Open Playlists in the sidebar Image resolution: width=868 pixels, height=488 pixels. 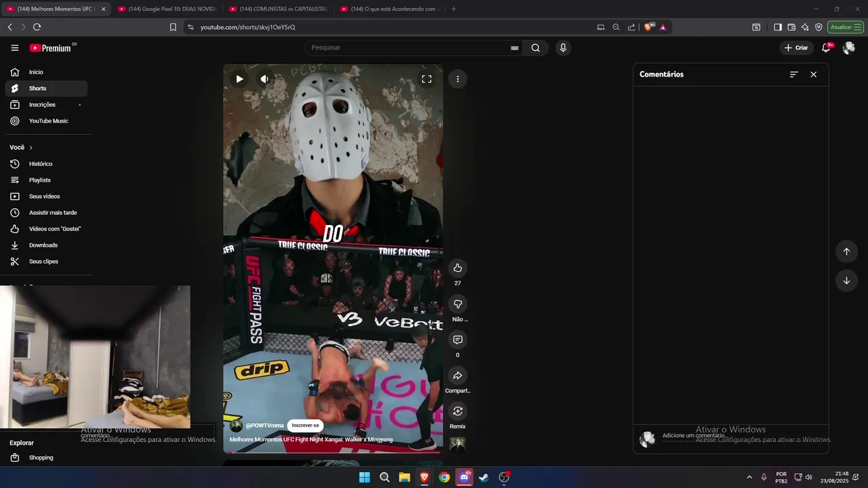(46, 180)
